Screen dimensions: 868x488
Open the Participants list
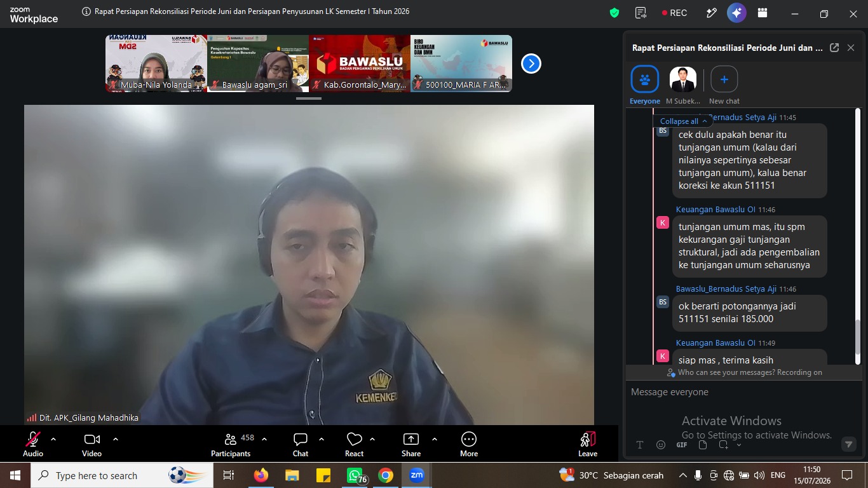pos(231,444)
